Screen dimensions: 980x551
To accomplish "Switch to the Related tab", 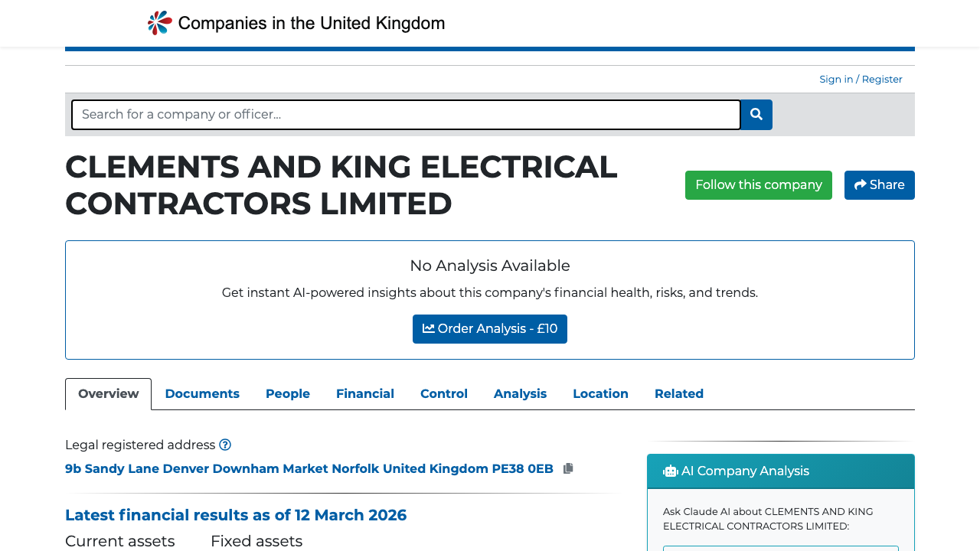I will 678,393.
